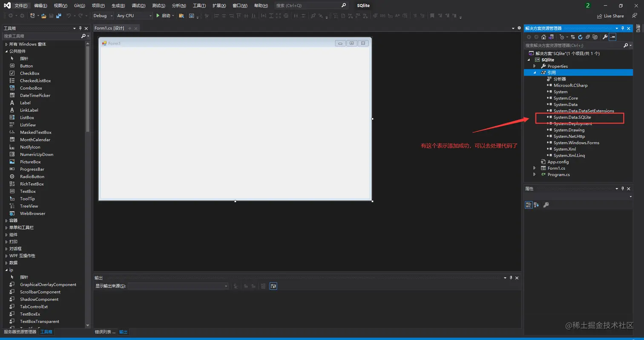Open the 调试(D) menu
The image size is (644, 340).
138,6
